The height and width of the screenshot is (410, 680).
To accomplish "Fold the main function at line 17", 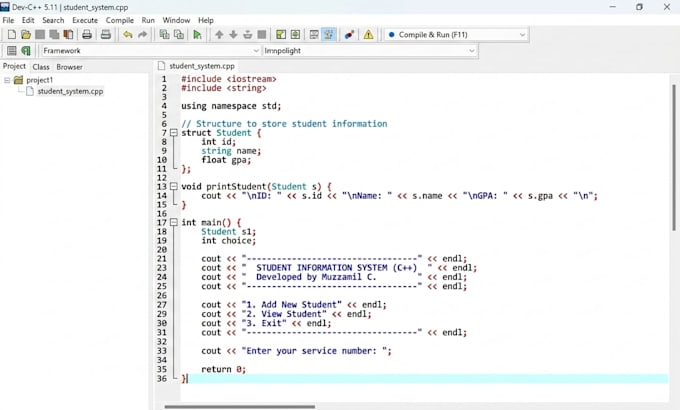I will tap(173, 223).
